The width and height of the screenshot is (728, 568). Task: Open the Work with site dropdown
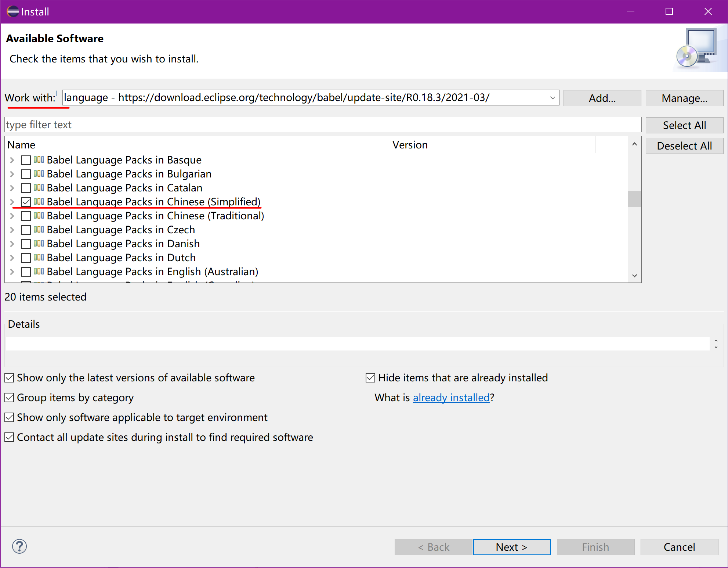553,98
